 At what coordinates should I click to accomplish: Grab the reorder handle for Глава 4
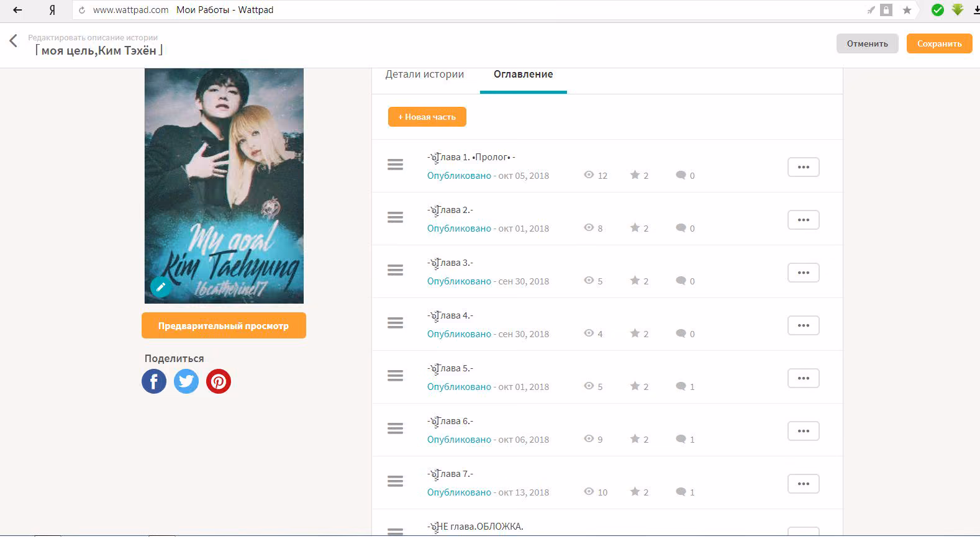tap(396, 323)
